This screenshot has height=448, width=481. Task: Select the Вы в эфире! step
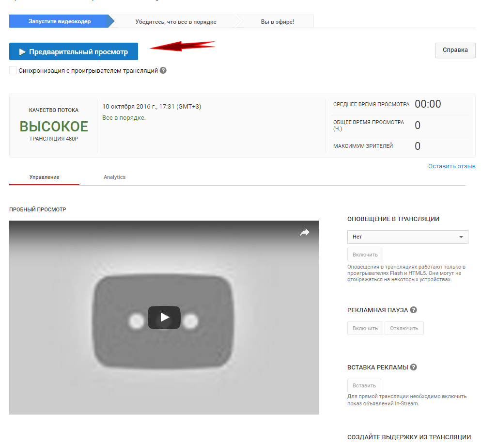pos(277,22)
